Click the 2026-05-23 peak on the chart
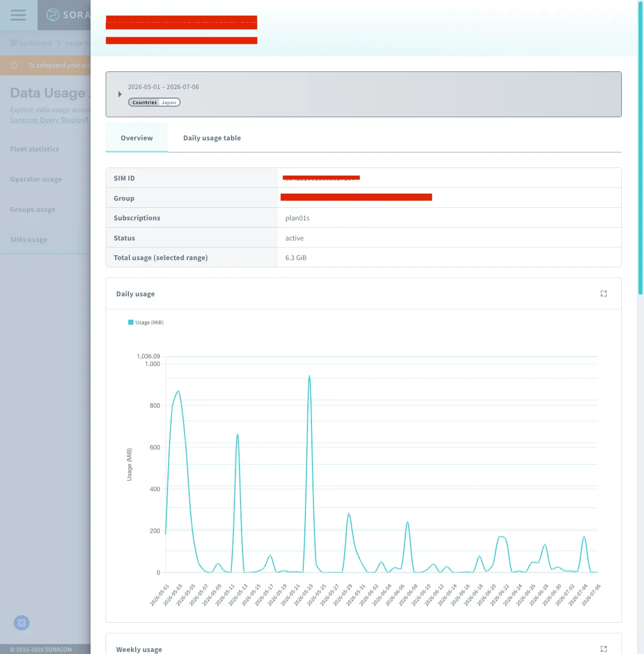This screenshot has width=644, height=654. tap(309, 376)
